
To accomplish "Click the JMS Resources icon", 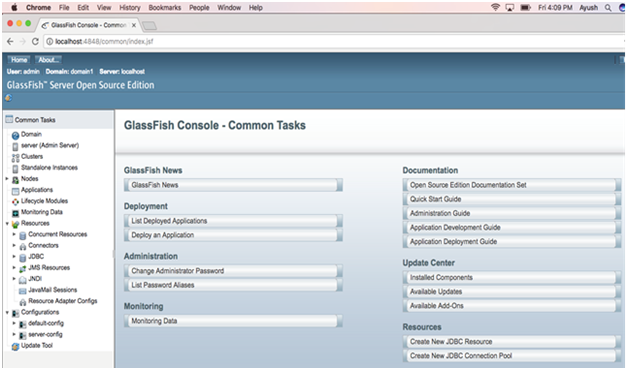I will [x=23, y=269].
